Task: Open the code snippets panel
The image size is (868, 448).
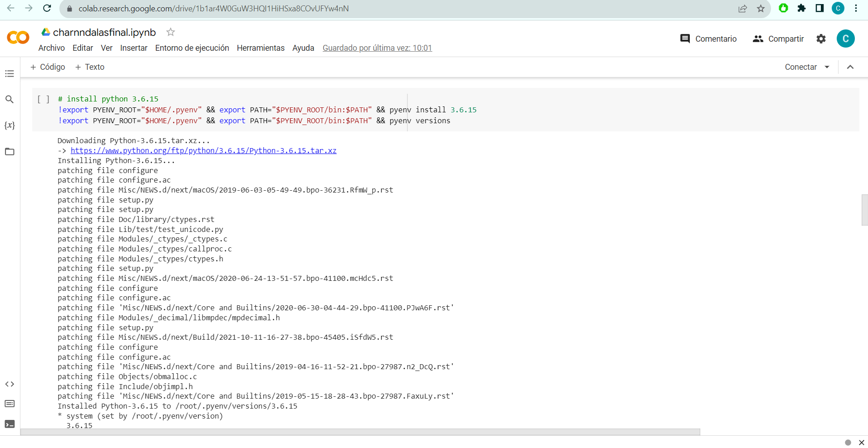Action: click(10, 384)
